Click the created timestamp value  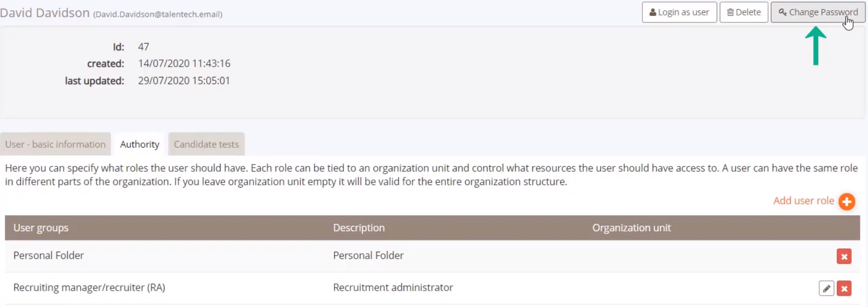pos(184,64)
